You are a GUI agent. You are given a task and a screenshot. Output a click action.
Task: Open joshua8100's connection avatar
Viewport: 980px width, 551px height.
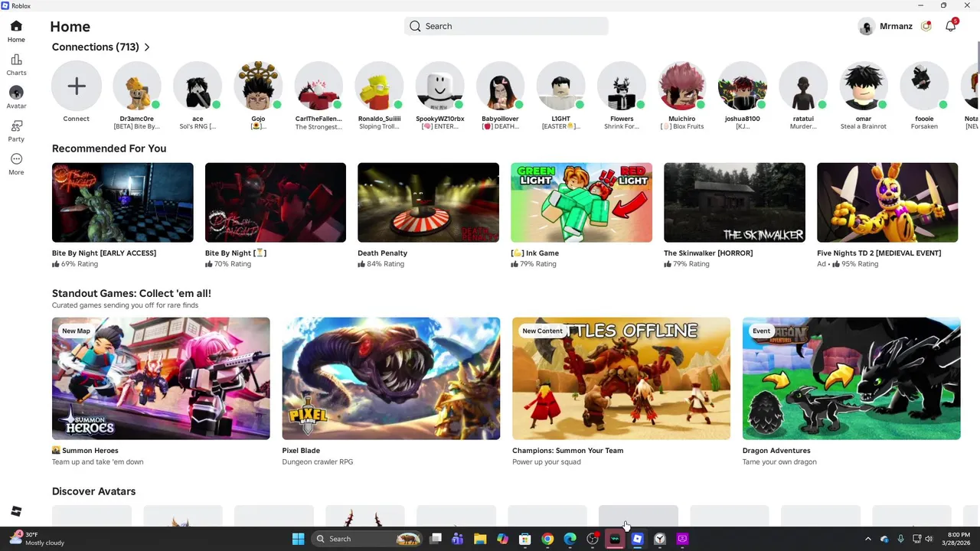[743, 86]
